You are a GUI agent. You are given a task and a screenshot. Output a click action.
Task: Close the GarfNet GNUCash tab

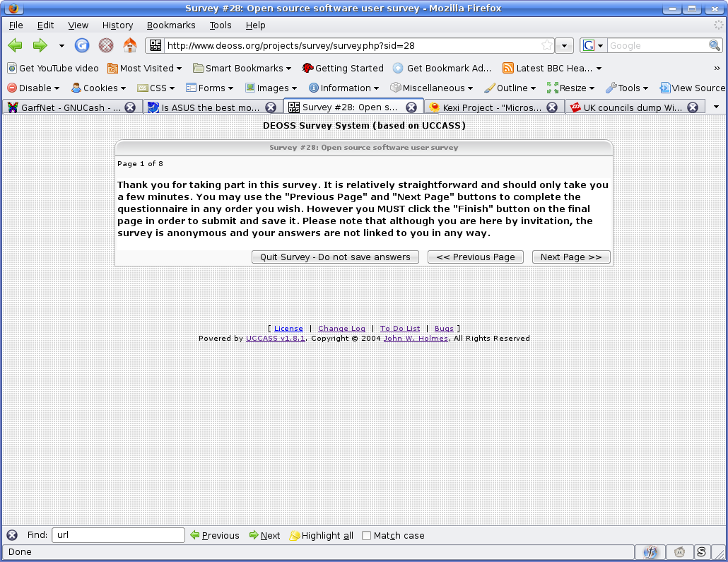(x=131, y=107)
